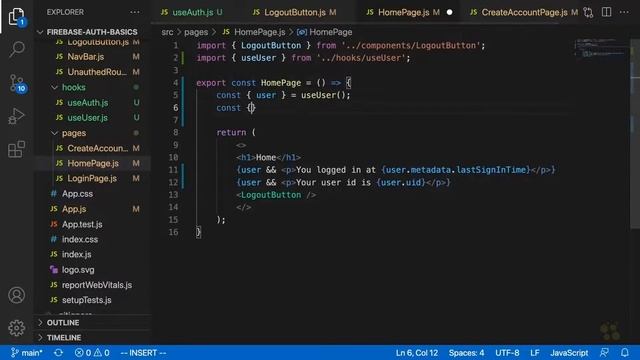This screenshot has height=360, width=640.
Task: Open CreateAccoun... file in explorer
Action: click(x=98, y=148)
